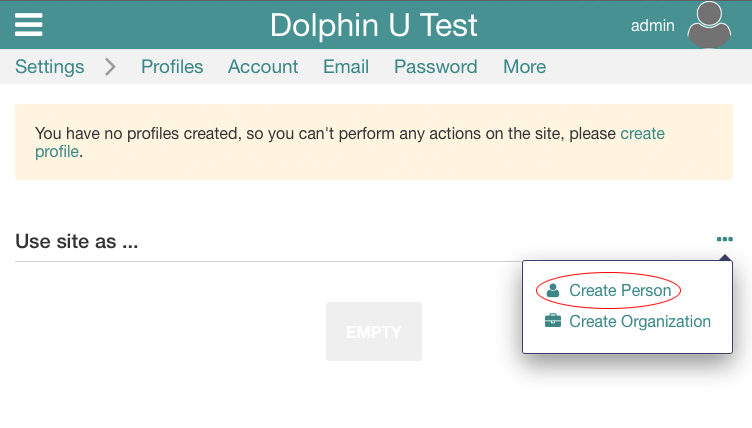Follow the create profile link in notice

click(x=642, y=133)
